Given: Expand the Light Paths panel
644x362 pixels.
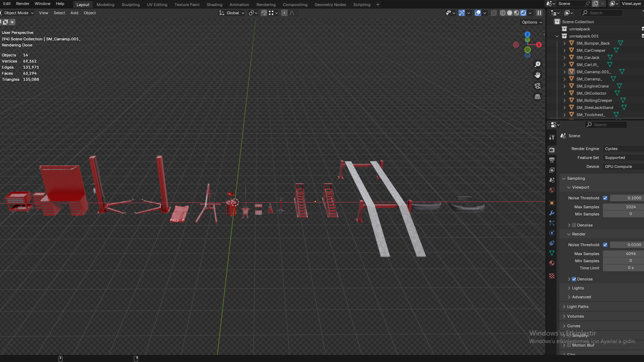Looking at the screenshot, I should point(577,307).
